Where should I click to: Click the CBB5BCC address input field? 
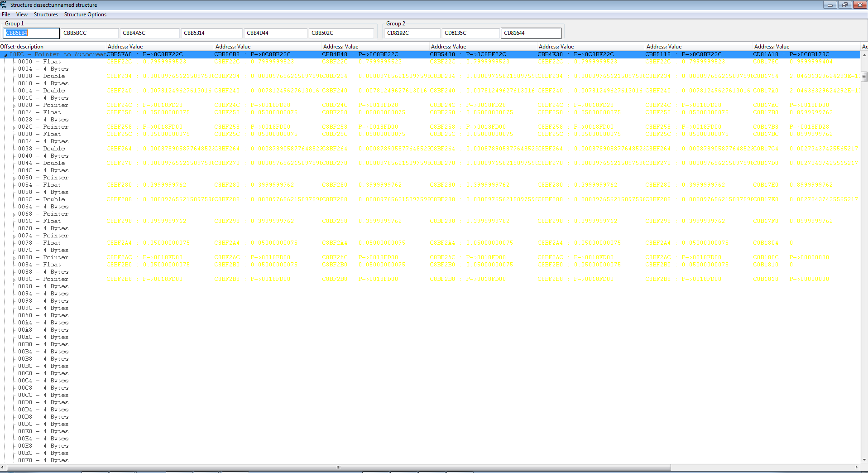coord(90,33)
